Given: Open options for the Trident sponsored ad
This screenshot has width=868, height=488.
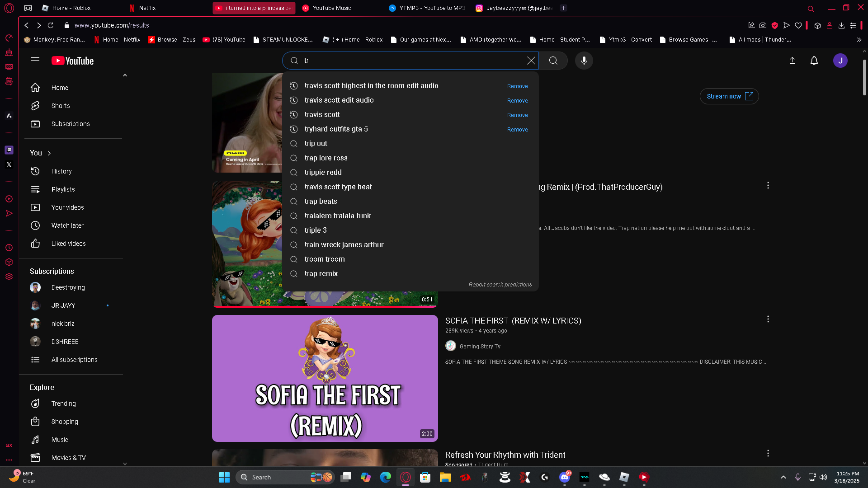Looking at the screenshot, I should [768, 453].
